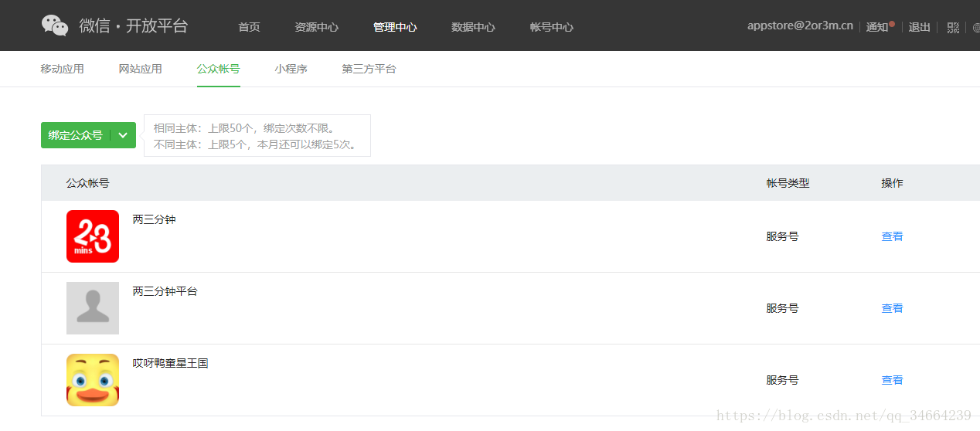The height and width of the screenshot is (431, 980).
Task: Switch to the 小程序 tab
Action: pos(291,69)
